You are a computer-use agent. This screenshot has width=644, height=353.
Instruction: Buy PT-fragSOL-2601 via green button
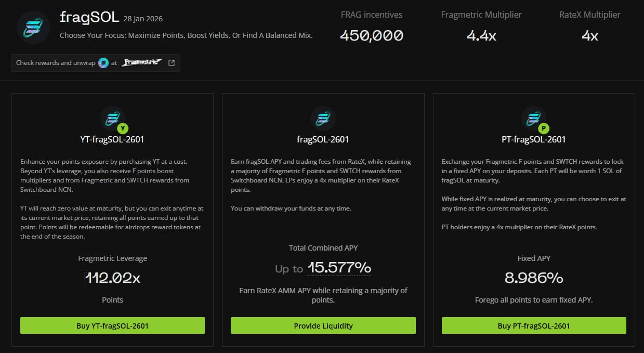pos(534,325)
